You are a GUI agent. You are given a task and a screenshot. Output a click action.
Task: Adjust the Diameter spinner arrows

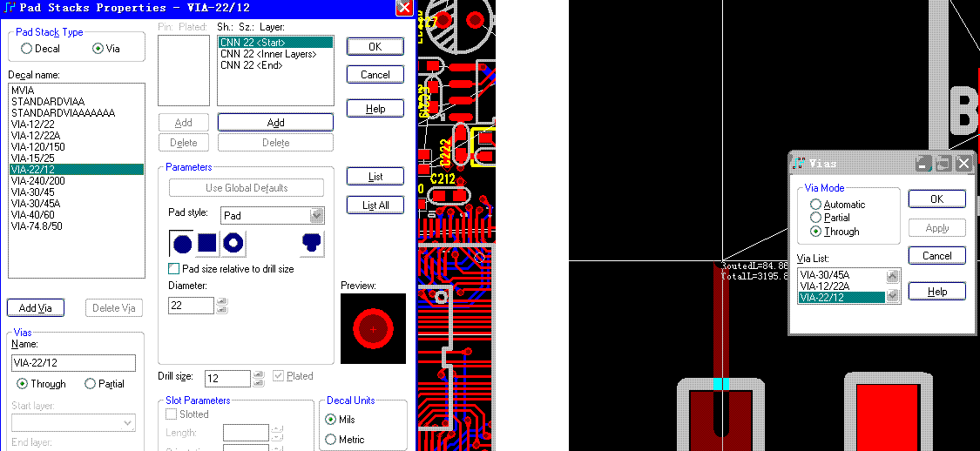[221, 306]
